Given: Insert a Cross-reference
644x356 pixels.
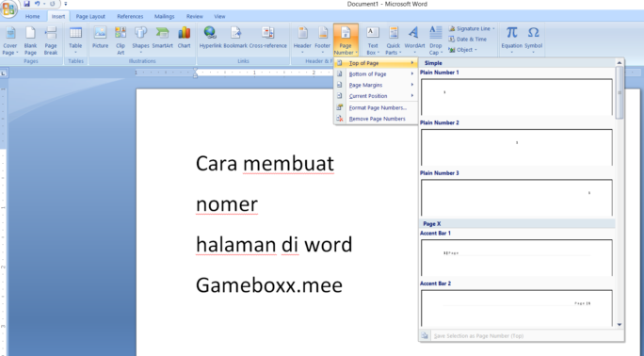Looking at the screenshot, I should pyautogui.click(x=267, y=38).
